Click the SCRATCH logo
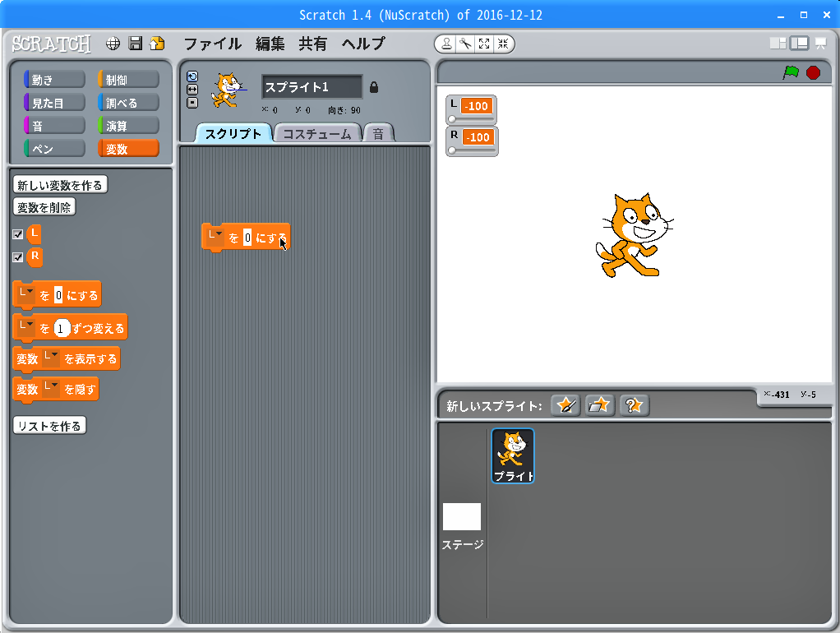 tap(52, 44)
